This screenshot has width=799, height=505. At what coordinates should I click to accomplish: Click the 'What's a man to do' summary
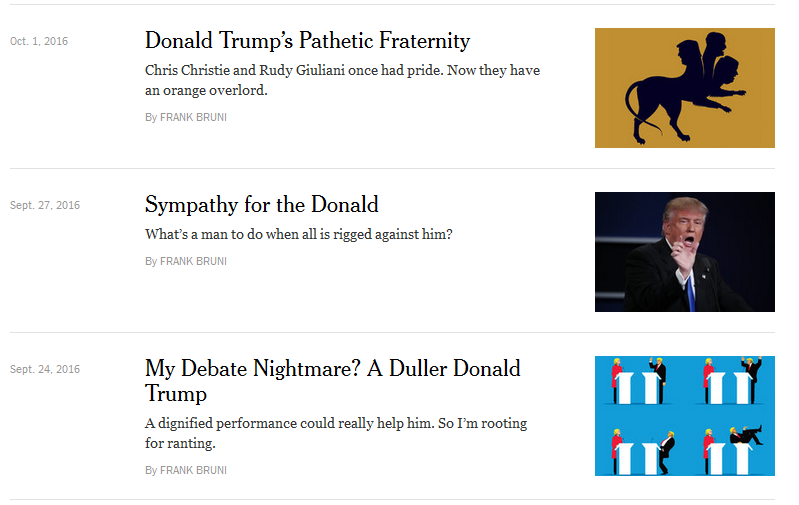coord(298,235)
